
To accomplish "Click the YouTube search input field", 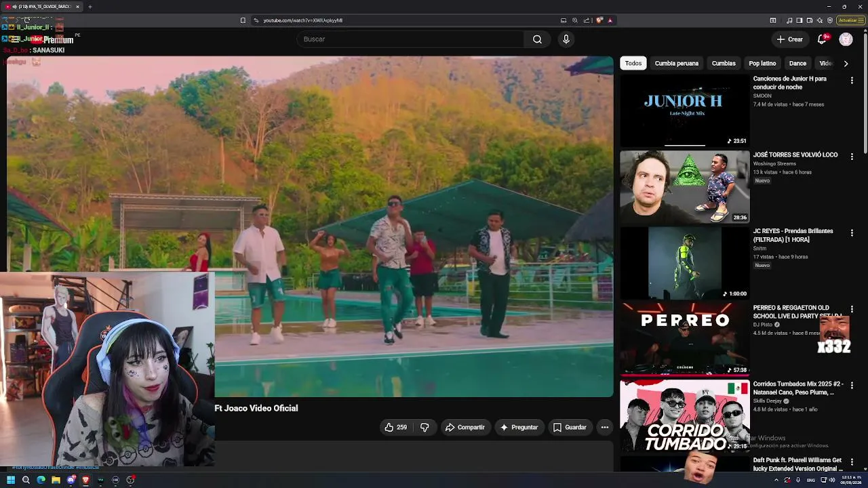I will coord(410,39).
